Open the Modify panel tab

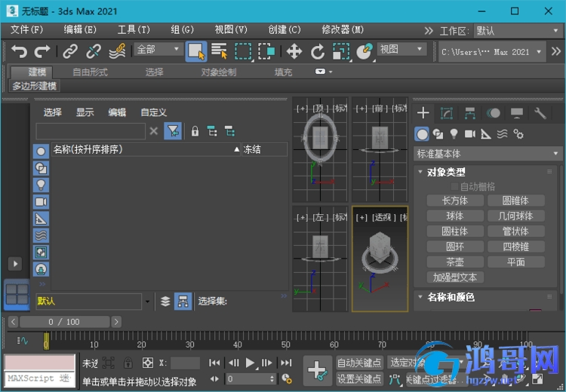[x=447, y=113]
